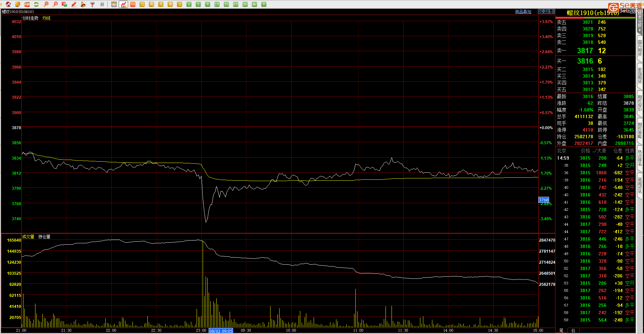Click the red-green overlapping windows icon
The image size is (644, 334).
(x=65, y=4)
